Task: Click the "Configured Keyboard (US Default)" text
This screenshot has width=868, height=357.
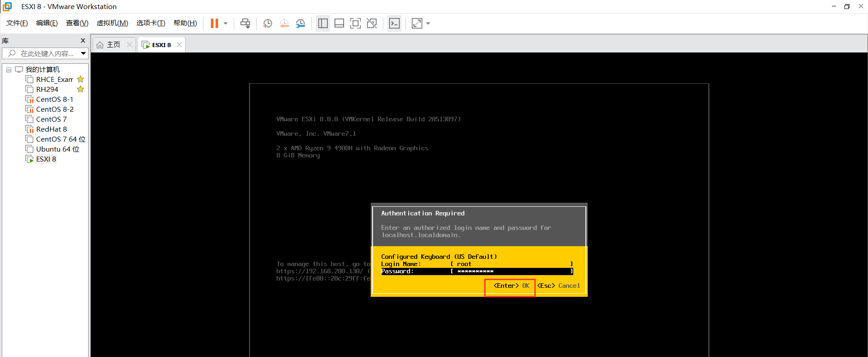Action: pyautogui.click(x=439, y=257)
